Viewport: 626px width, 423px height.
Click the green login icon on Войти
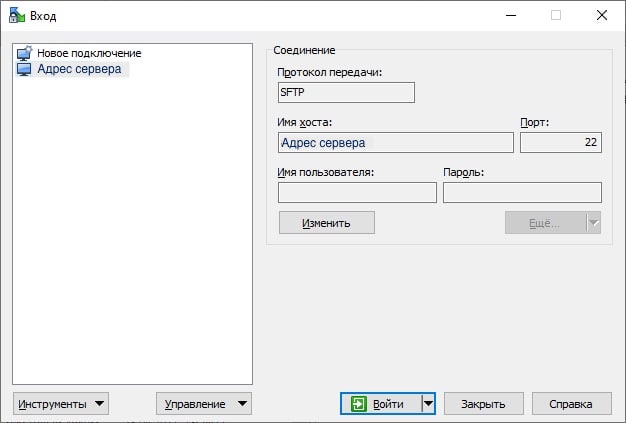[x=359, y=404]
